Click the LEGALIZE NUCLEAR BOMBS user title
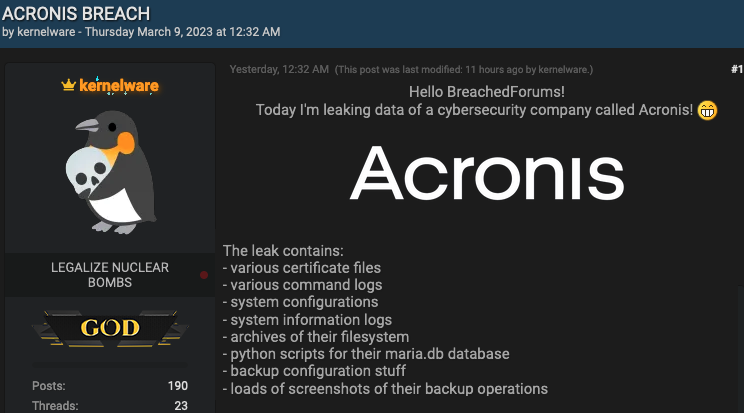The height and width of the screenshot is (413, 744). (110, 275)
